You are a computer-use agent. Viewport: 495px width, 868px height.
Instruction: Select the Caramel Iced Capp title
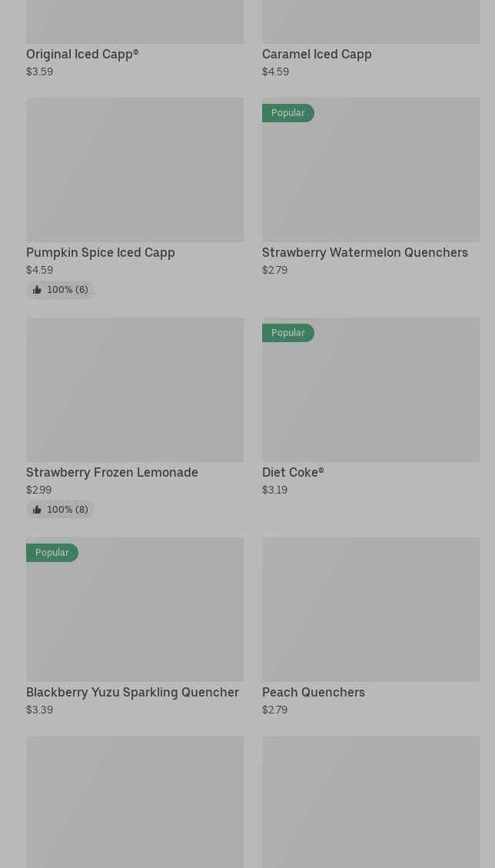coord(317,54)
